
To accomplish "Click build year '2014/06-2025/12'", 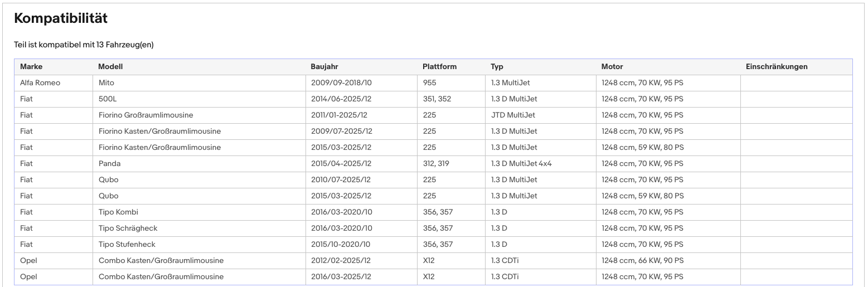I will 341,99.
